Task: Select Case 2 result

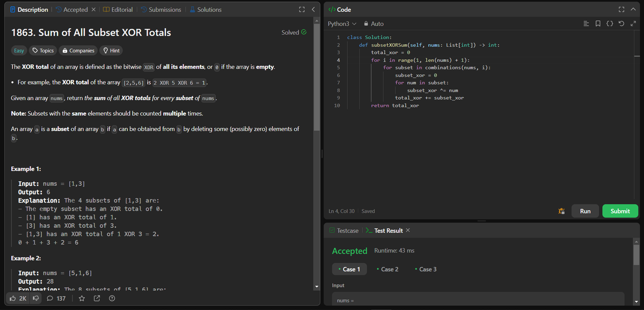Action: click(x=387, y=269)
